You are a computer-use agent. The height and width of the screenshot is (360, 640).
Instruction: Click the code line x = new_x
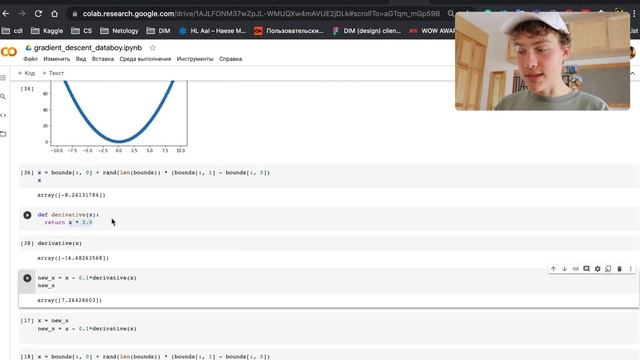(53, 321)
